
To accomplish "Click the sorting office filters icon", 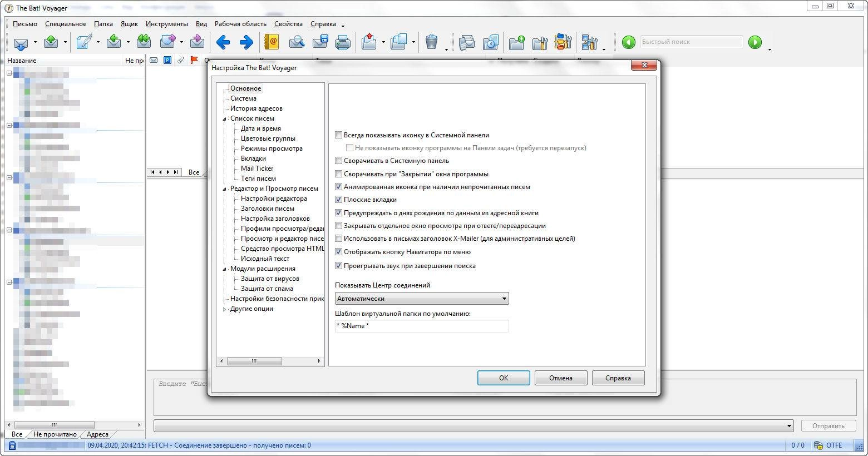I will (563, 42).
